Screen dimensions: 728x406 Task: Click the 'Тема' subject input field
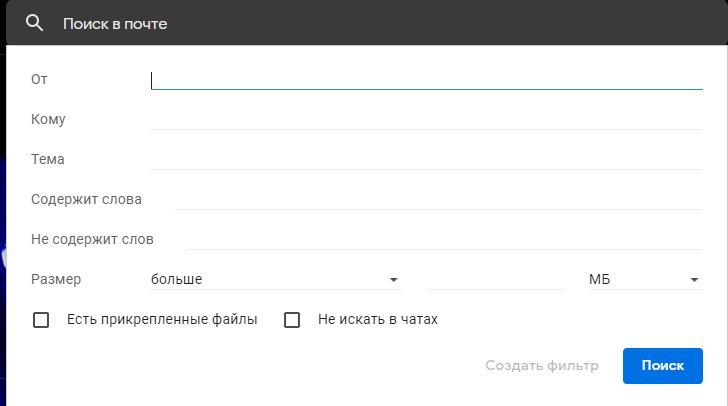[x=427, y=159]
